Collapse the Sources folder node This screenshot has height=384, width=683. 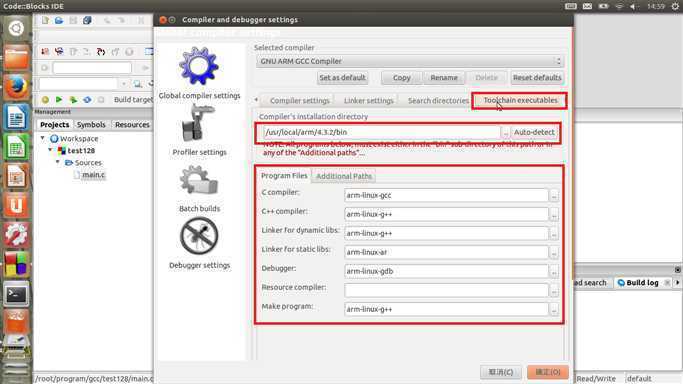pyautogui.click(x=57, y=162)
